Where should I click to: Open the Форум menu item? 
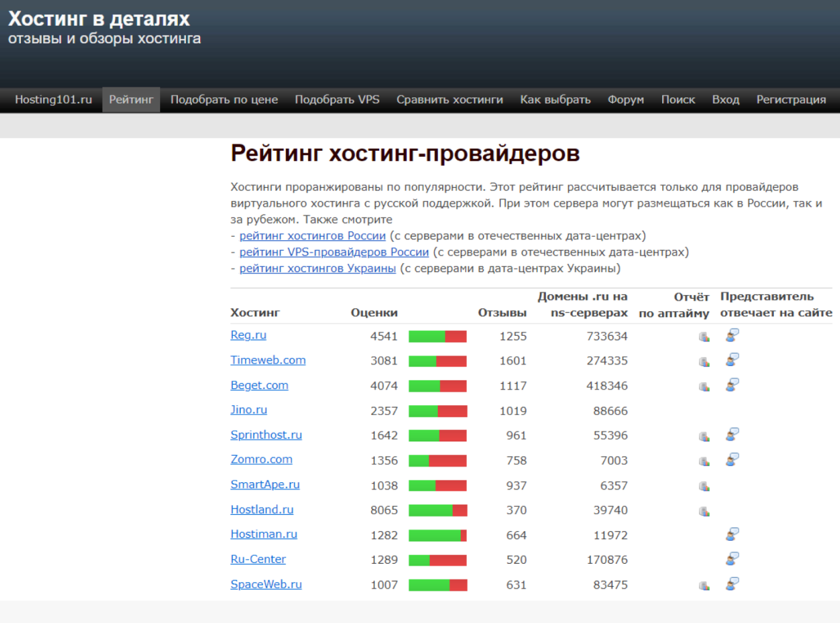pos(626,99)
